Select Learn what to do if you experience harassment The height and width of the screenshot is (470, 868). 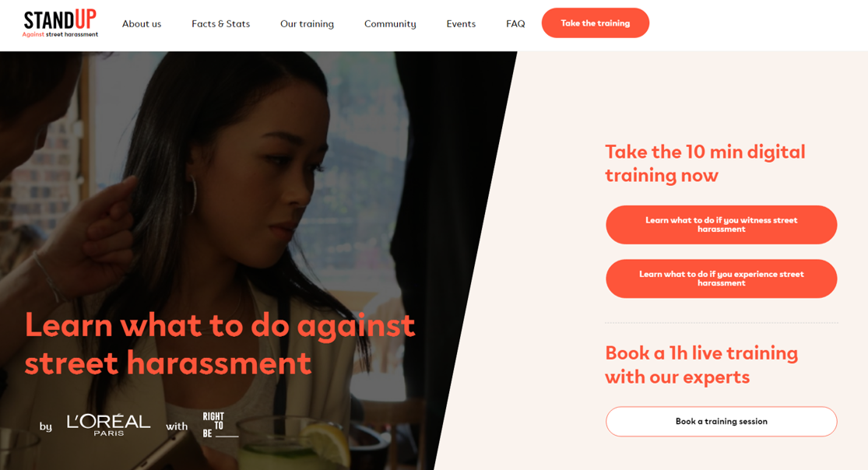[722, 279]
